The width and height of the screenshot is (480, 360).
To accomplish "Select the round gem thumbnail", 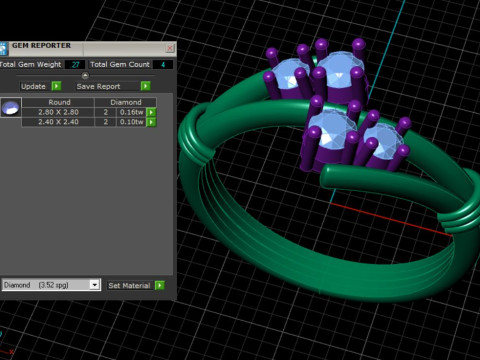I will click(11, 107).
